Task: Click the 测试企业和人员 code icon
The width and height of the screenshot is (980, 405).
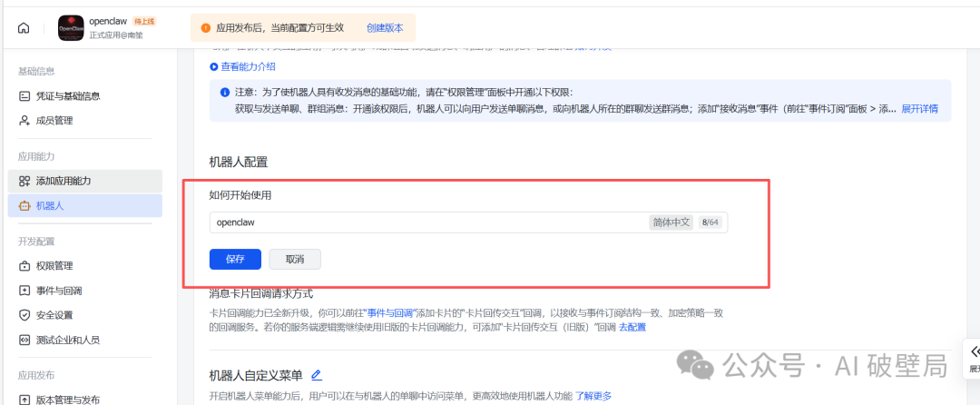Action: point(24,340)
